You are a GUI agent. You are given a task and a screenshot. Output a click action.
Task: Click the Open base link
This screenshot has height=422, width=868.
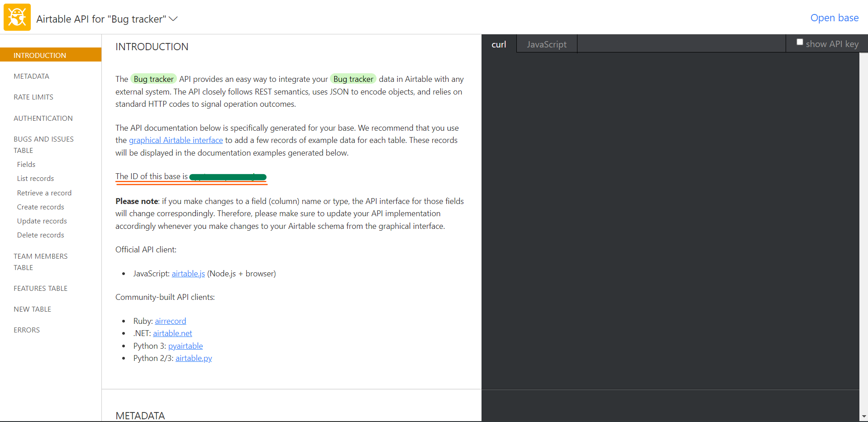tap(834, 18)
